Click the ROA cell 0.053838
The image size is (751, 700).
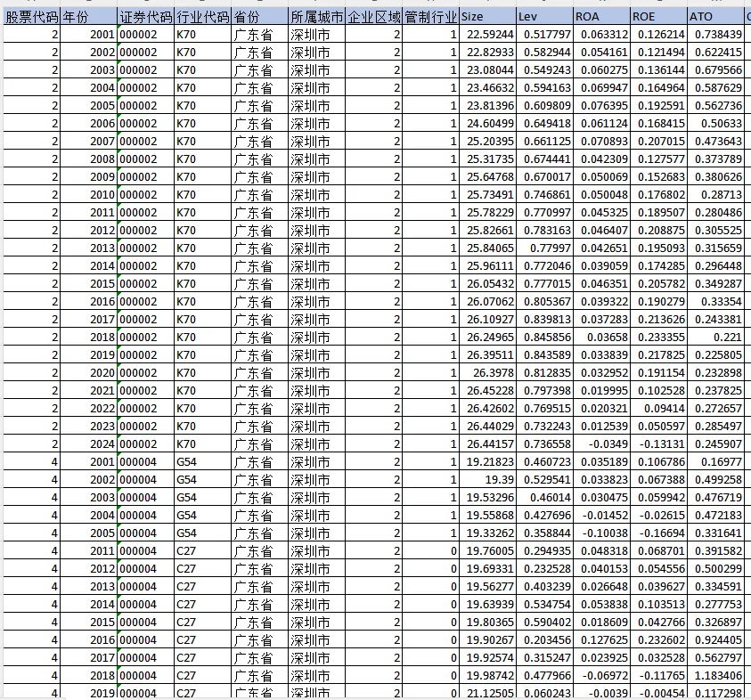click(601, 604)
